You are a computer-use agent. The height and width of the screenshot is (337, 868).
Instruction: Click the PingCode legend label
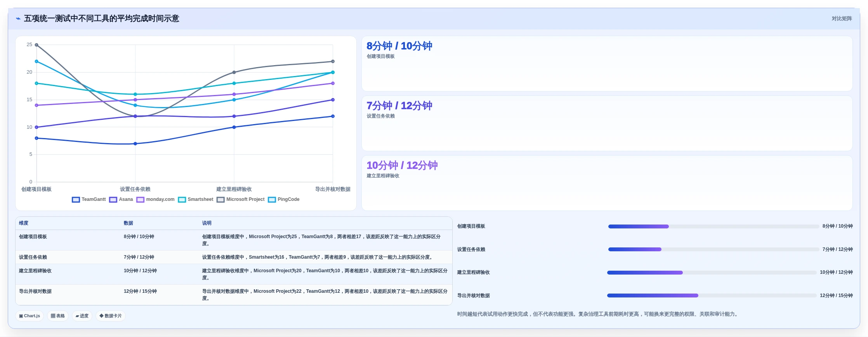click(x=288, y=199)
